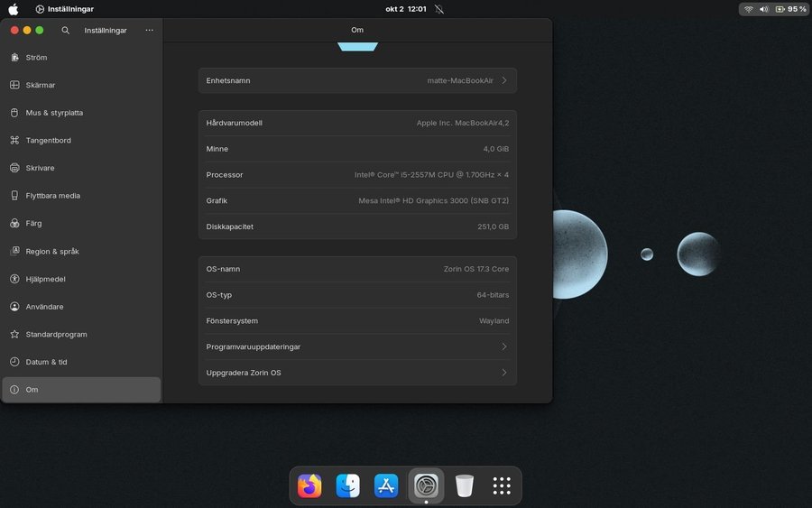This screenshot has height=508, width=812.
Task: Show the app grid launcher
Action: [x=502, y=486]
